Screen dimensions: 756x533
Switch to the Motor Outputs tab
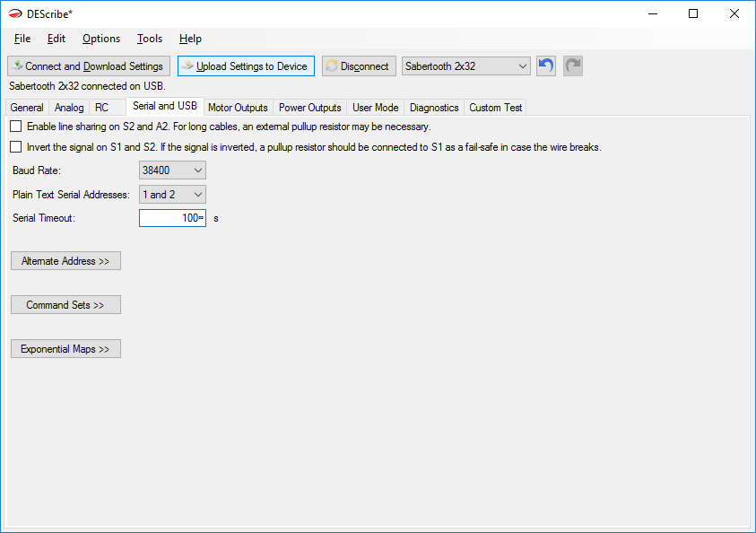tap(238, 108)
